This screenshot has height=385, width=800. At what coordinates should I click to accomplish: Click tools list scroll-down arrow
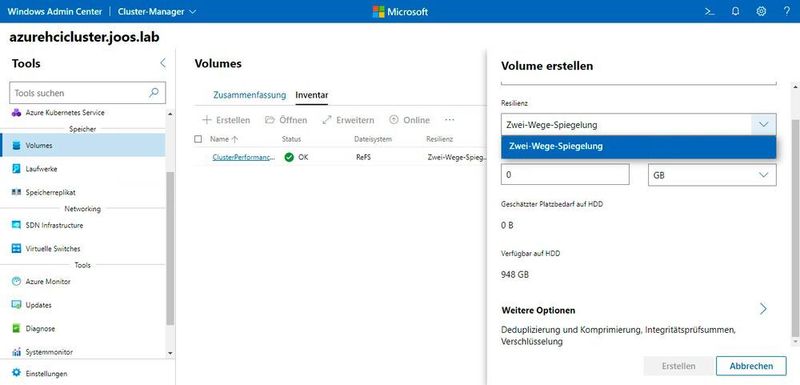[x=170, y=353]
